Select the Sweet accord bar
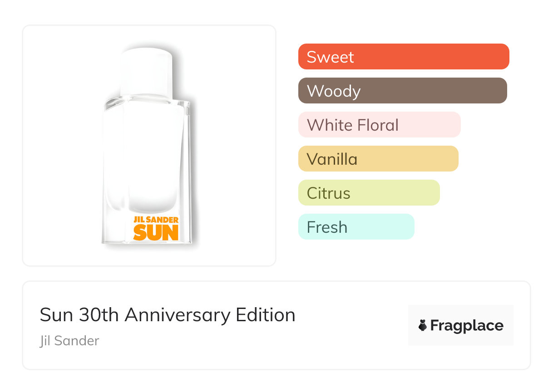This screenshot has width=553, height=392. pos(404,57)
